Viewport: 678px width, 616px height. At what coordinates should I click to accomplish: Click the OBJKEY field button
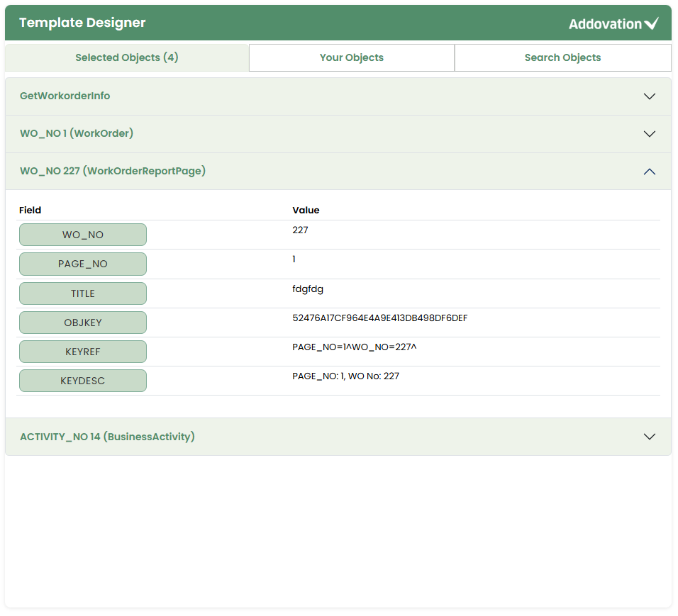83,323
